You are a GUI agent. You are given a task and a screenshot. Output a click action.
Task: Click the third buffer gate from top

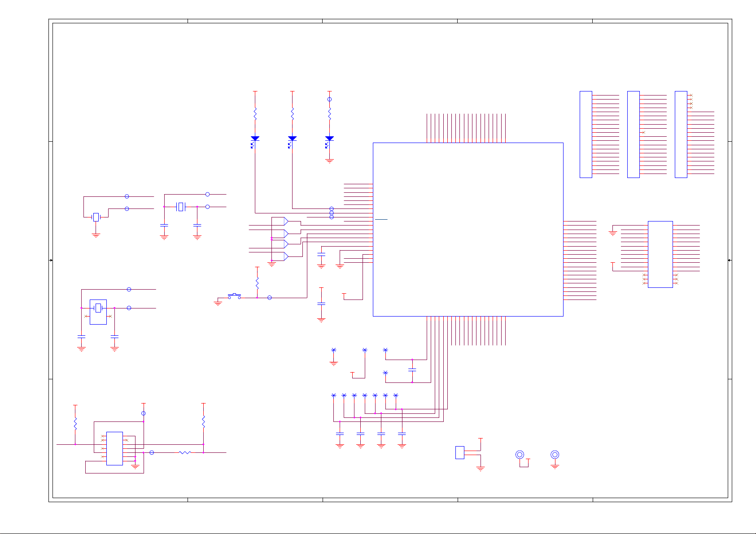(x=286, y=244)
